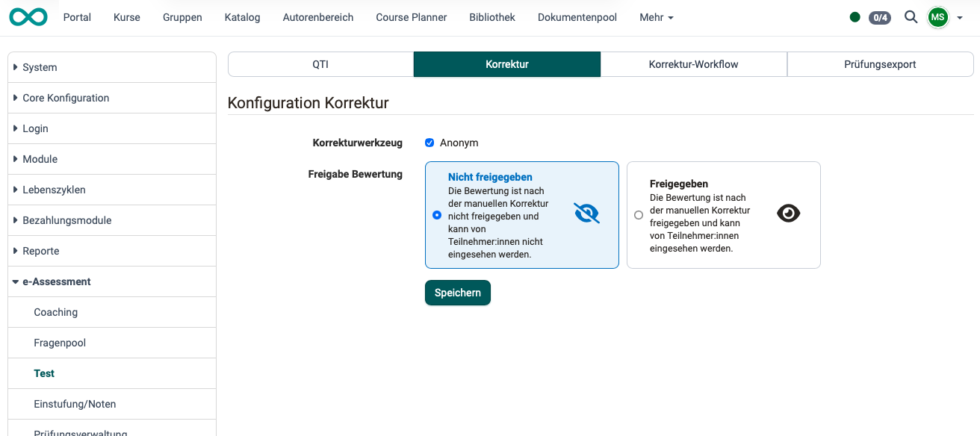
Task: Click the crossed-out eye icon on Nicht freigegeben
Action: click(587, 213)
